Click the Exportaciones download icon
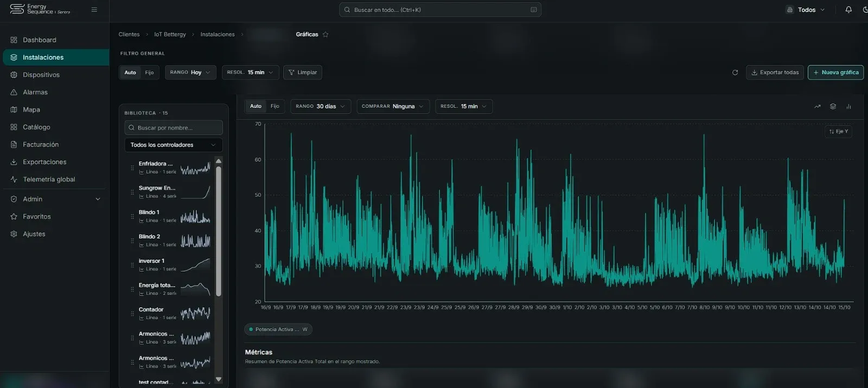 click(x=14, y=162)
